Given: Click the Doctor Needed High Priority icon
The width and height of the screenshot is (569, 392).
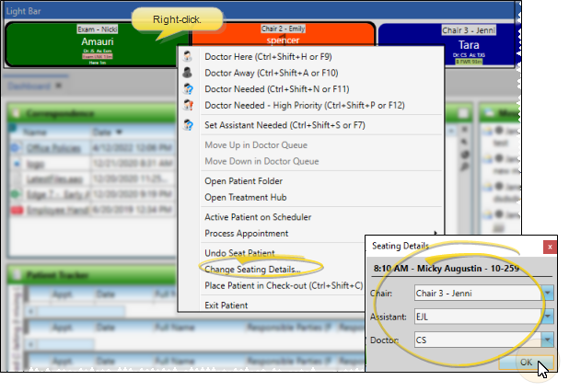Looking at the screenshot, I should 189,107.
